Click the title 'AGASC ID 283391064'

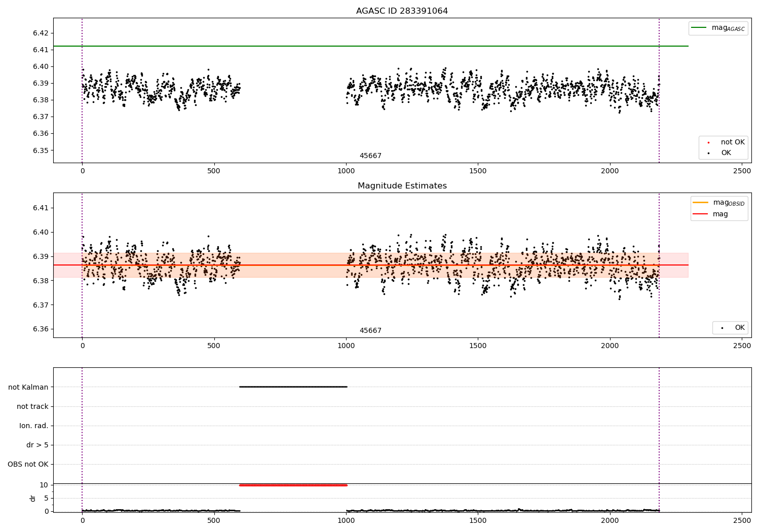pyautogui.click(x=402, y=11)
